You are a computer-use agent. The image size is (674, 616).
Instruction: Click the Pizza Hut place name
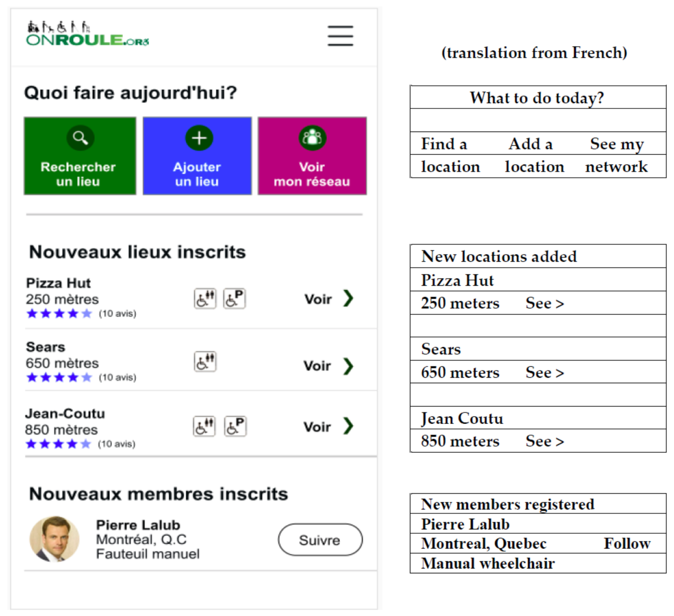(x=58, y=283)
